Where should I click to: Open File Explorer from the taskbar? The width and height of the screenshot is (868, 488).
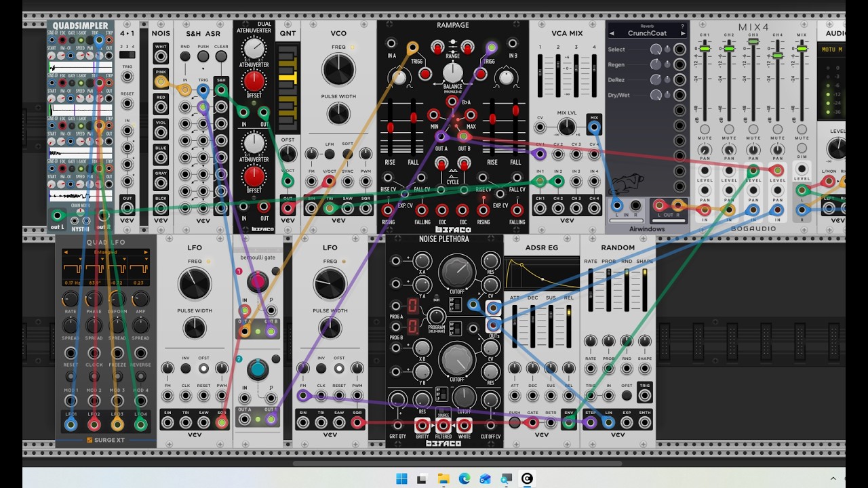(443, 479)
